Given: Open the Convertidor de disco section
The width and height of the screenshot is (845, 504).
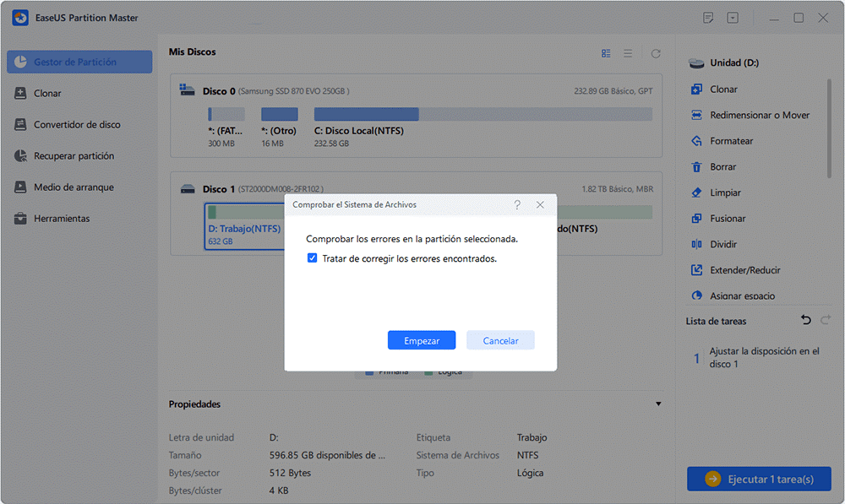Looking at the screenshot, I should point(77,125).
